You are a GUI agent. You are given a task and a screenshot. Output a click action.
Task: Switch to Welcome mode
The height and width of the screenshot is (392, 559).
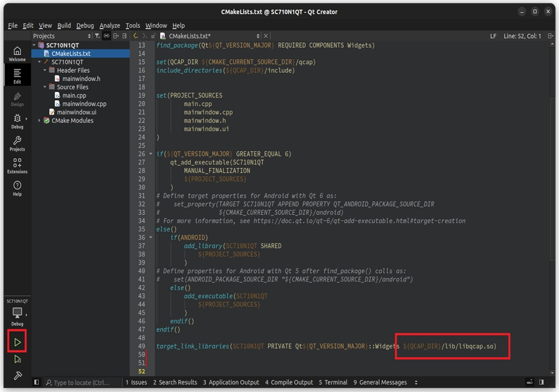(17, 54)
